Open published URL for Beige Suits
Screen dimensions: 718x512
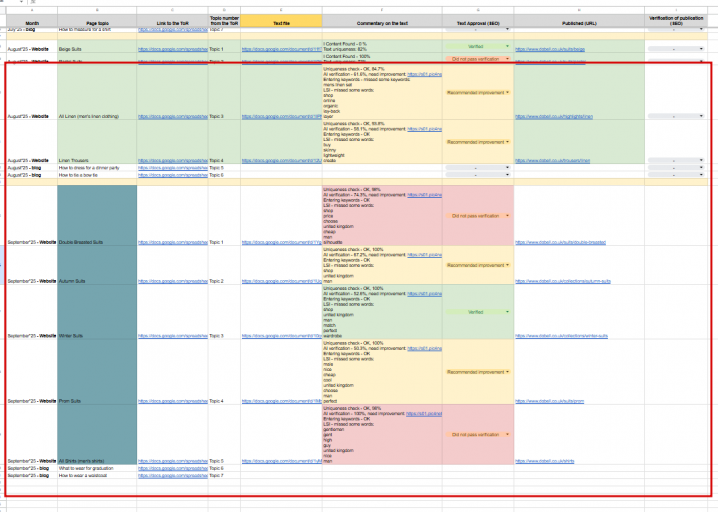coord(549,49)
